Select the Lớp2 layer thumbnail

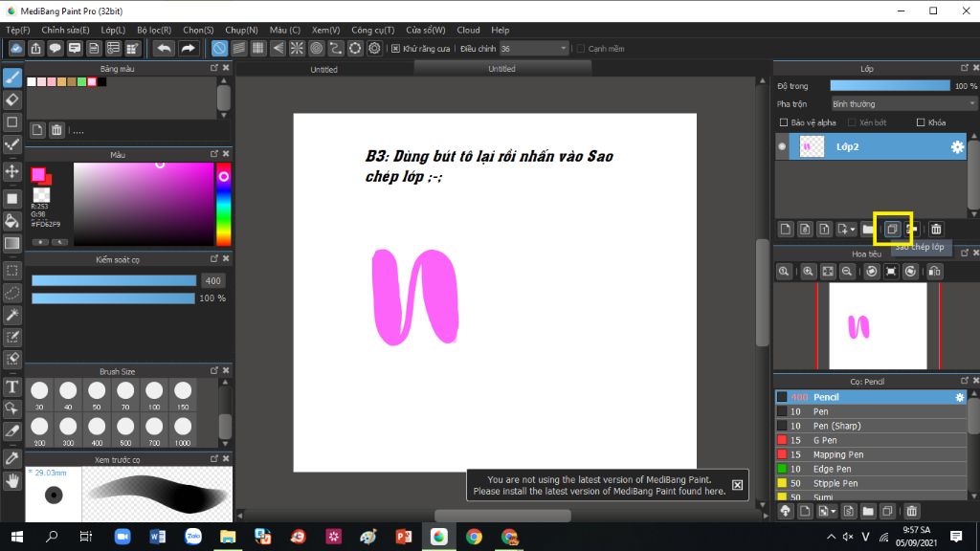tap(812, 146)
